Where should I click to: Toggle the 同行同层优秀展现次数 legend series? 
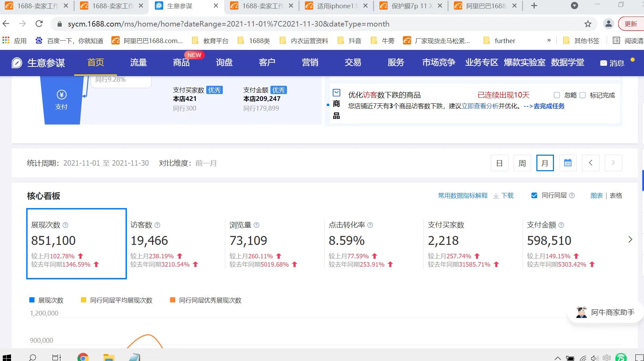pyautogui.click(x=206, y=300)
